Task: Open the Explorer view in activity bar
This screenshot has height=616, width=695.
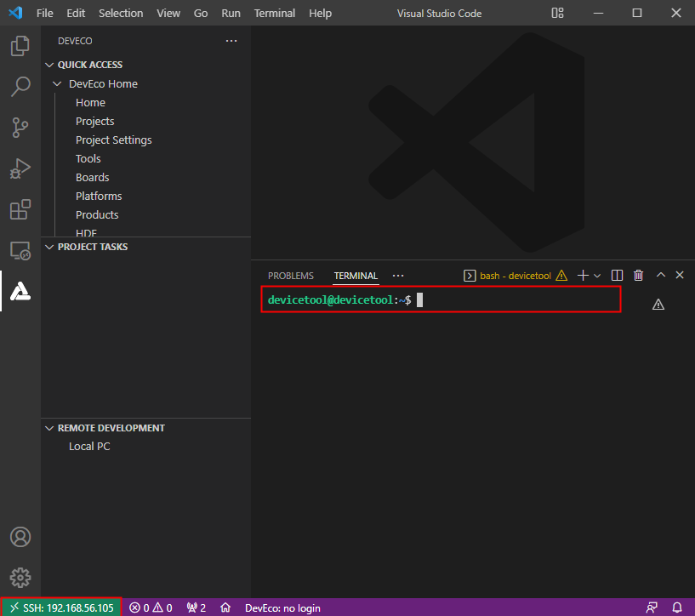Action: (x=20, y=46)
